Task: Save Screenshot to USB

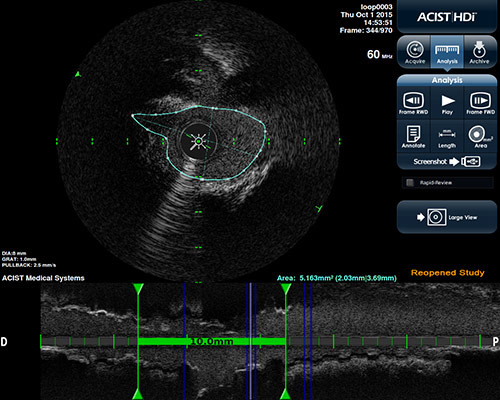Action: (447, 162)
